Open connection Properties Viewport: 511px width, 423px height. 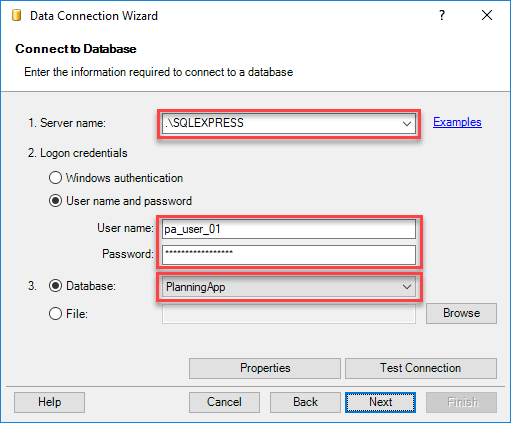point(265,368)
